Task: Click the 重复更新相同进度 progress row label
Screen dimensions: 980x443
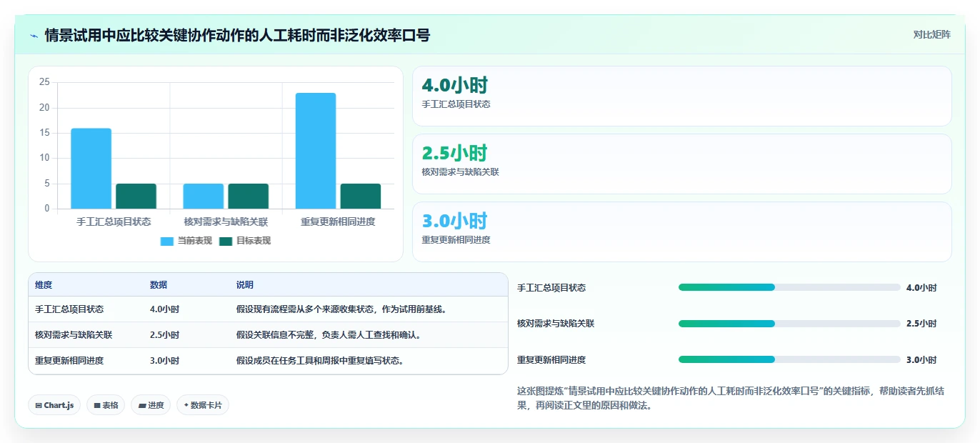Action: pyautogui.click(x=551, y=360)
